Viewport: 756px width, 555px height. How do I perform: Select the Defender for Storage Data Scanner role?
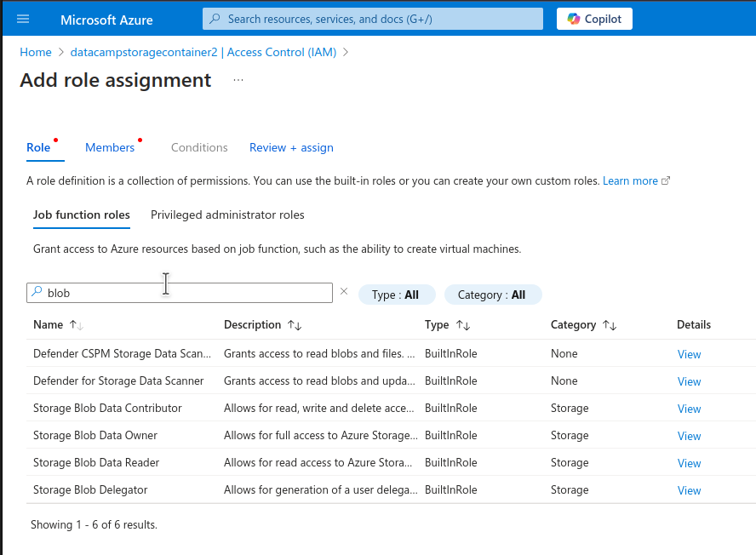(118, 381)
